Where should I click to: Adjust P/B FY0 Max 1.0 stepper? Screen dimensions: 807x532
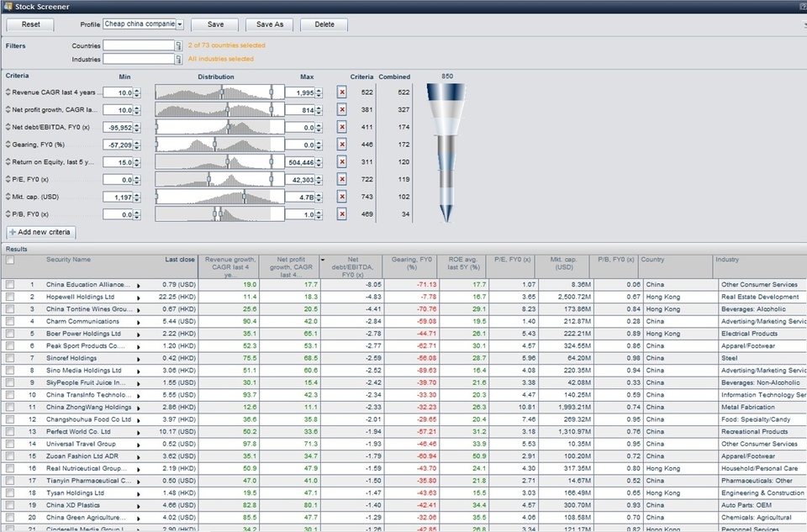coord(319,214)
